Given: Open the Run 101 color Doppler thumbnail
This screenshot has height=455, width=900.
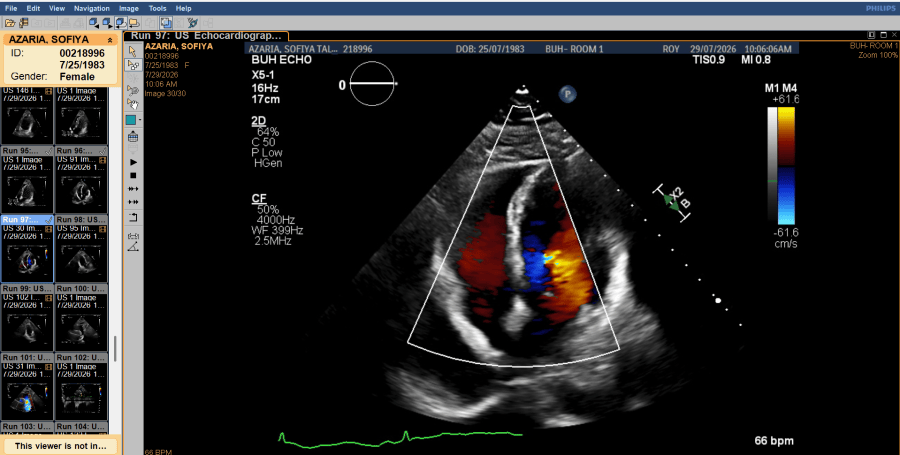Looking at the screenshot, I should tap(27, 391).
